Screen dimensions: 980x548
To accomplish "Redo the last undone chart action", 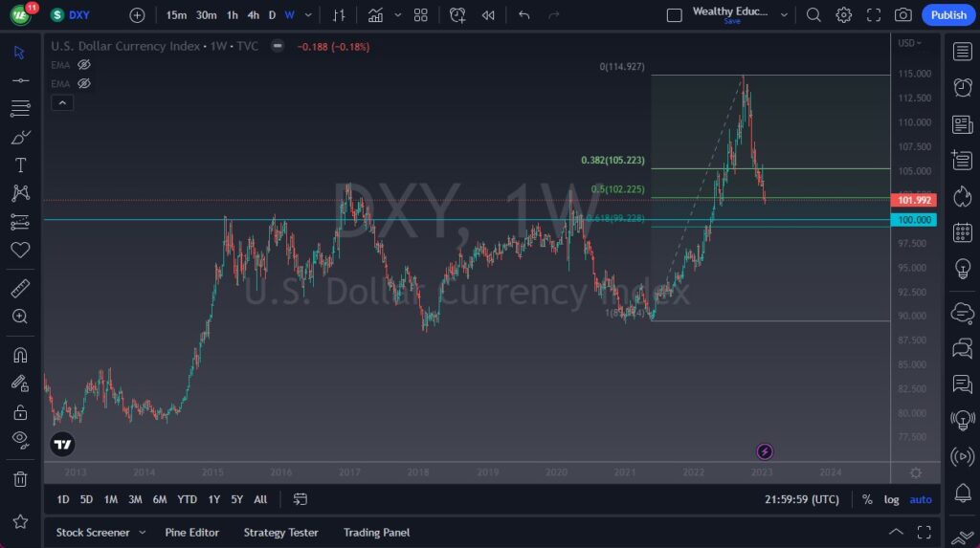I will 554,15.
